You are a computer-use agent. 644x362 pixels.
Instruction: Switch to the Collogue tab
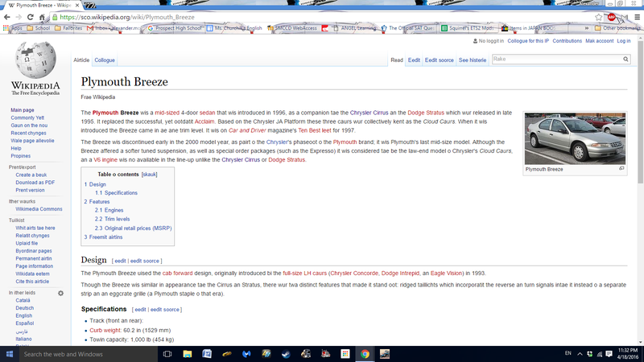105,60
